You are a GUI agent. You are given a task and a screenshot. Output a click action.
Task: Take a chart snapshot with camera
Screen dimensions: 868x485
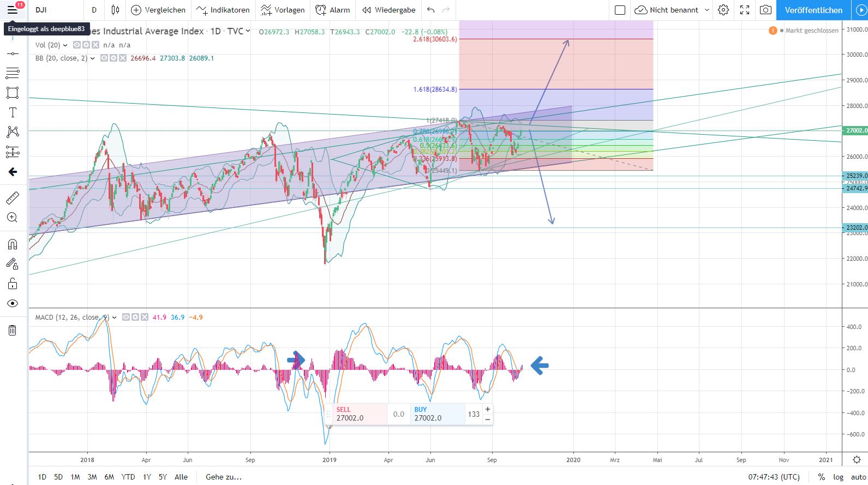[x=766, y=10]
